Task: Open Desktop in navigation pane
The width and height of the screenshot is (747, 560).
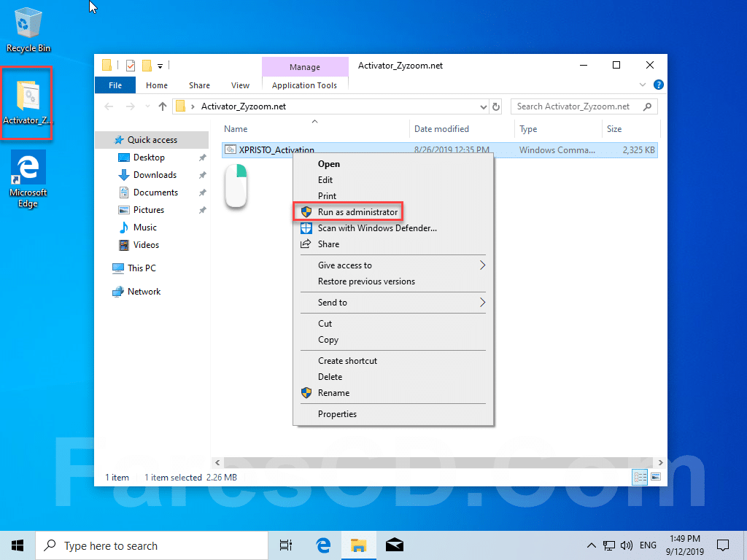Action: coord(149,157)
